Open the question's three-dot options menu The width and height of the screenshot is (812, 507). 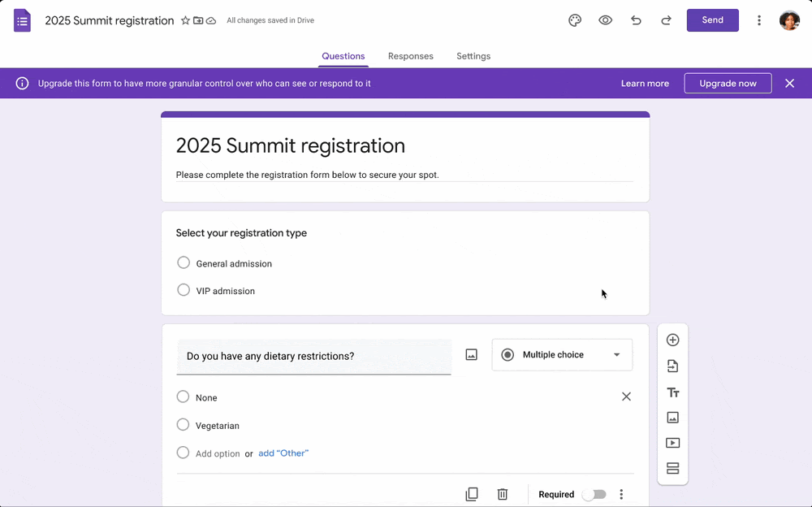tap(621, 494)
